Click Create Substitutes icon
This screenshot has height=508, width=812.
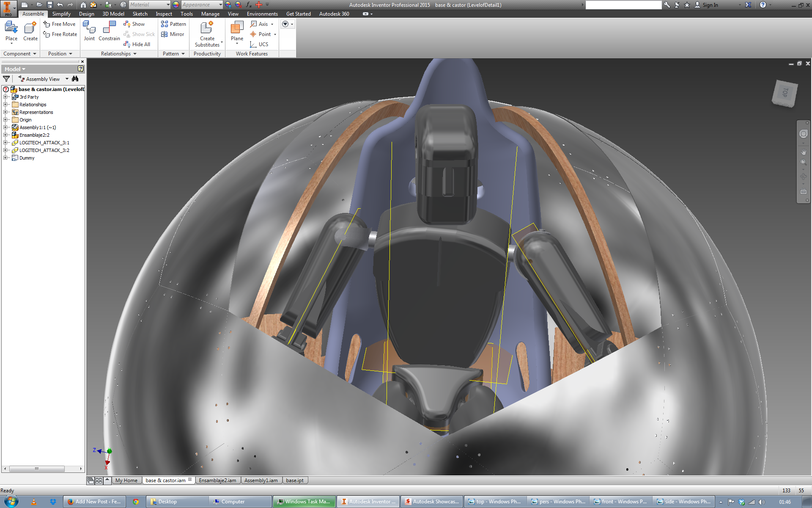coord(207,28)
